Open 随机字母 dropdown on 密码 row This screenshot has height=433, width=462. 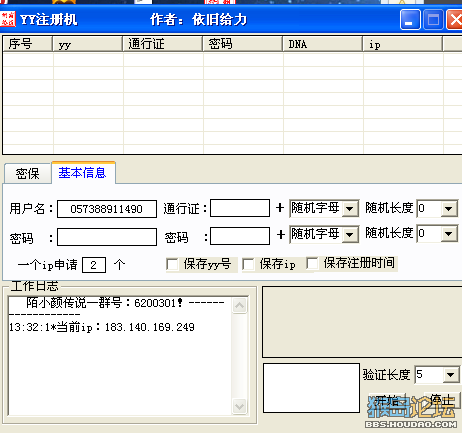(x=350, y=234)
